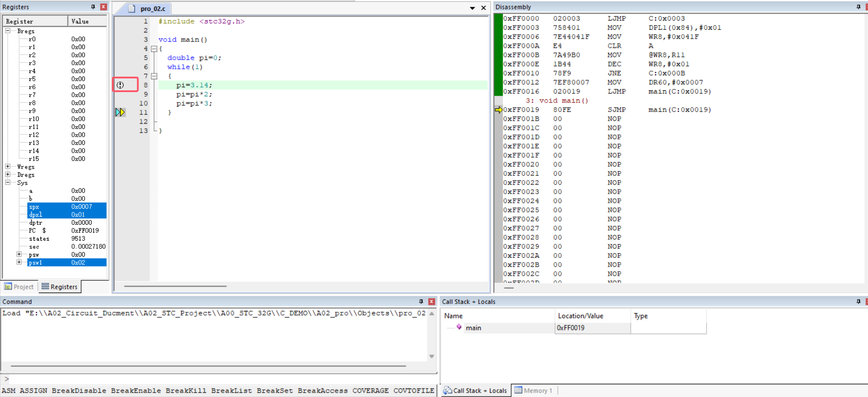Click the while(1) code line
Screen dimensions: 868x397
click(185, 67)
